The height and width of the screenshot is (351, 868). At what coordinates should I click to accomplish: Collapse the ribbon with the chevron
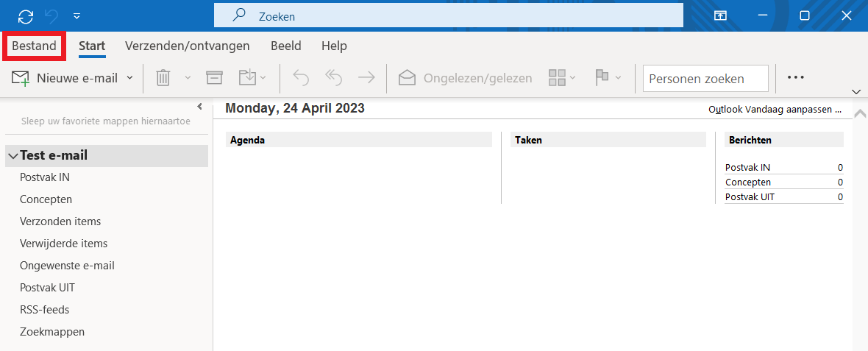coord(857,91)
